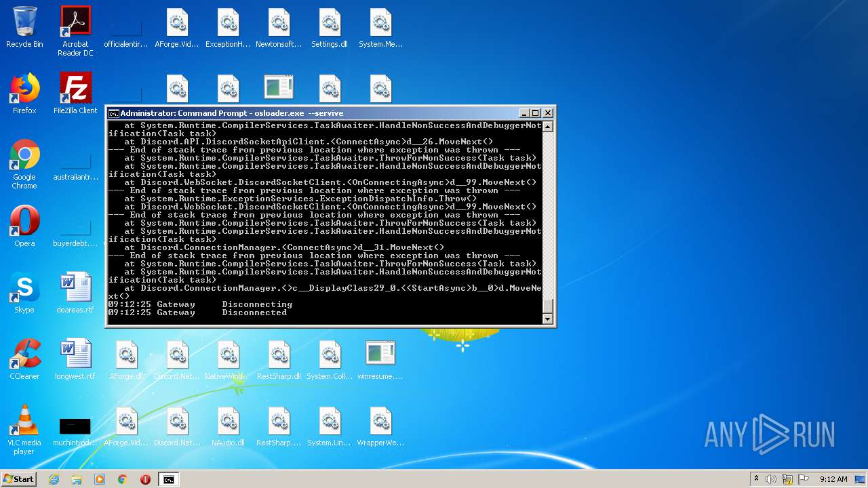Open the Recycle Bin icon
The image size is (868, 488).
pyautogui.click(x=24, y=28)
